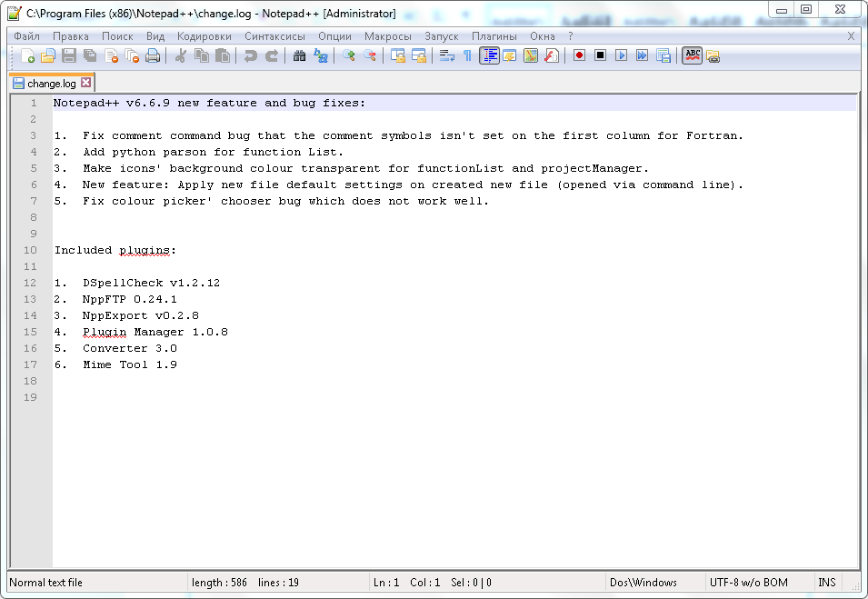Click the Save recorded macro icon

[663, 56]
